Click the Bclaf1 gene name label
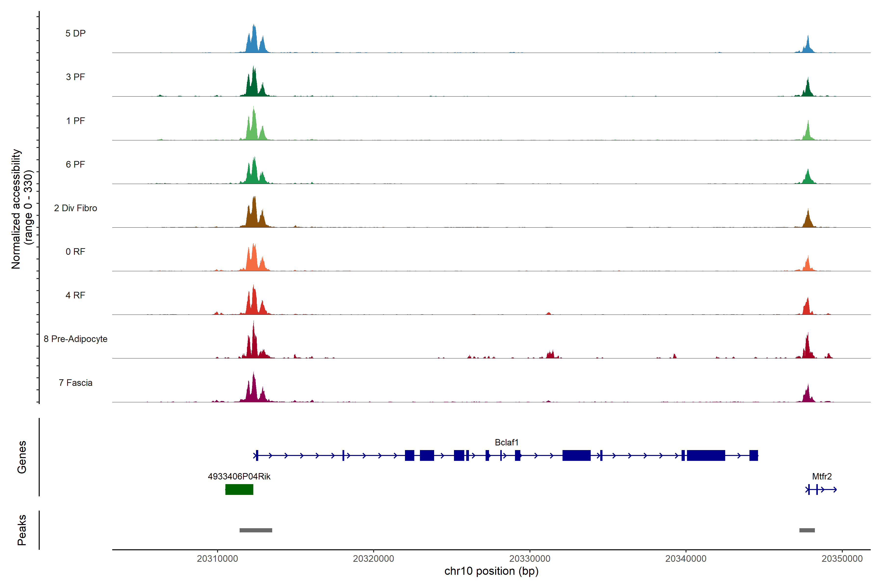 [506, 442]
